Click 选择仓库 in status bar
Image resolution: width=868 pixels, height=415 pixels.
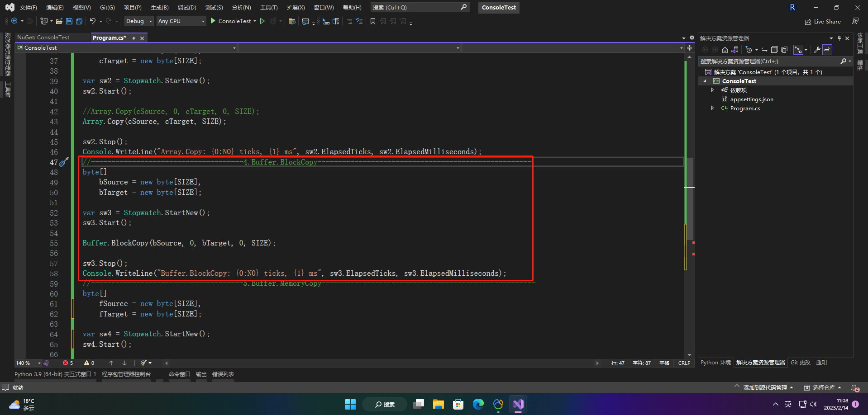[822, 388]
